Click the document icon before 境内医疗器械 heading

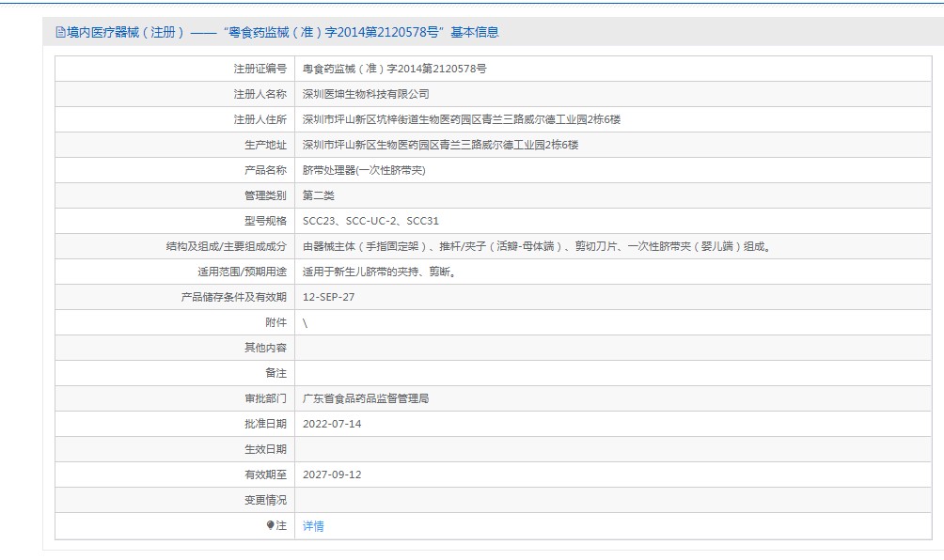pos(60,33)
